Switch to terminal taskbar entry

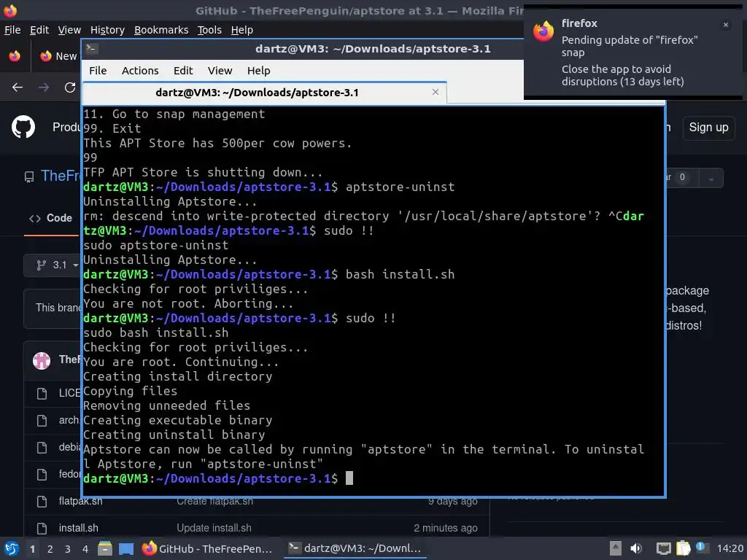pyautogui.click(x=355, y=548)
